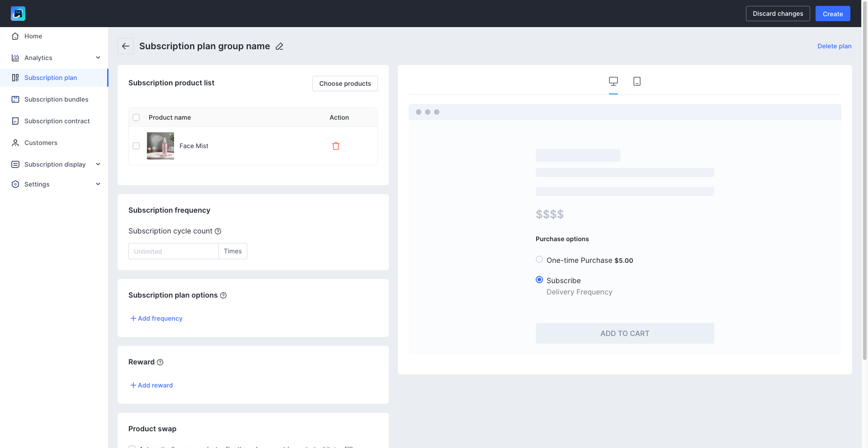Switch to desktop preview icon
The image size is (868, 448).
pyautogui.click(x=613, y=81)
